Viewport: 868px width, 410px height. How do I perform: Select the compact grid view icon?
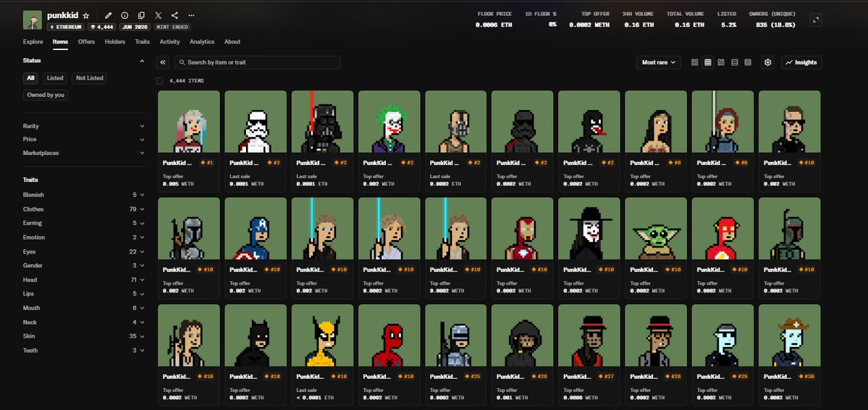click(x=707, y=62)
